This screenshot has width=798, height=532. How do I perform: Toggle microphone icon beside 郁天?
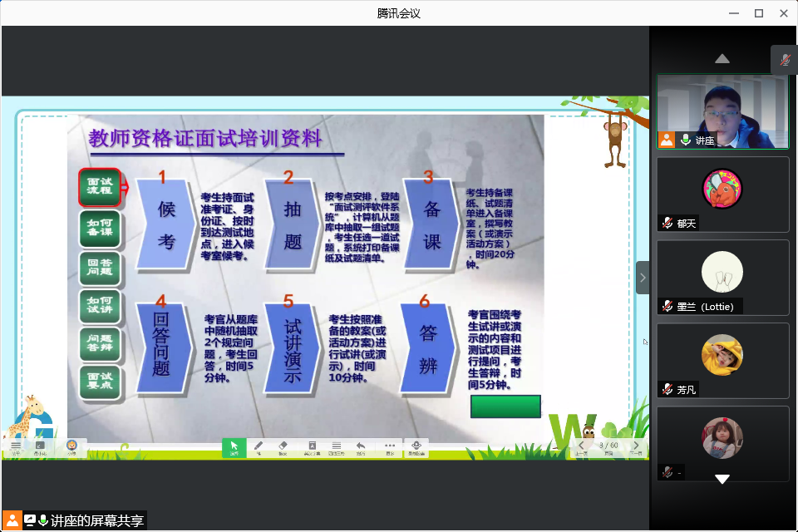(x=667, y=223)
